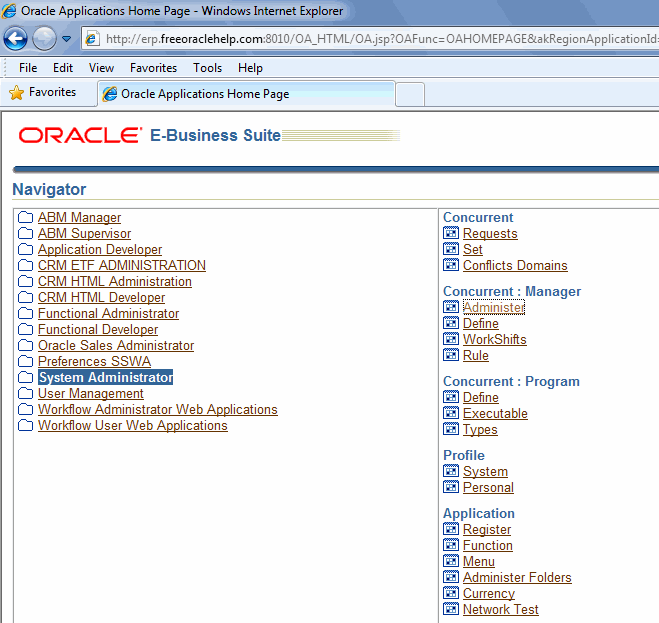Open the ABM Manager responsibility link

[79, 217]
